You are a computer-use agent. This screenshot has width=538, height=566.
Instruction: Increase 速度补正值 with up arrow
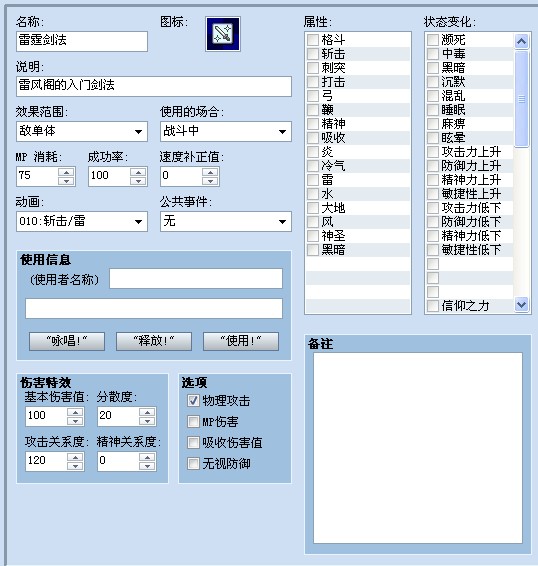click(210, 172)
